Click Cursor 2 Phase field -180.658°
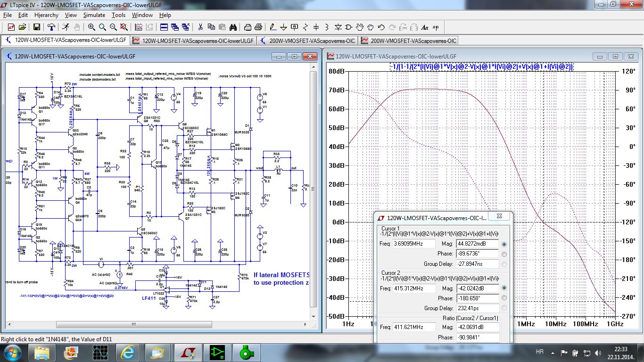This screenshot has height=362, width=644. tap(477, 298)
